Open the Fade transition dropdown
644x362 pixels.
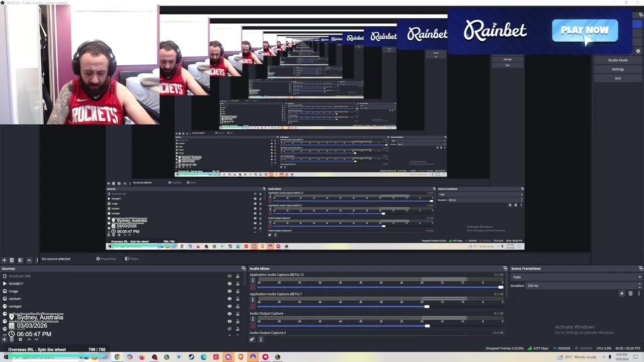pyautogui.click(x=577, y=277)
